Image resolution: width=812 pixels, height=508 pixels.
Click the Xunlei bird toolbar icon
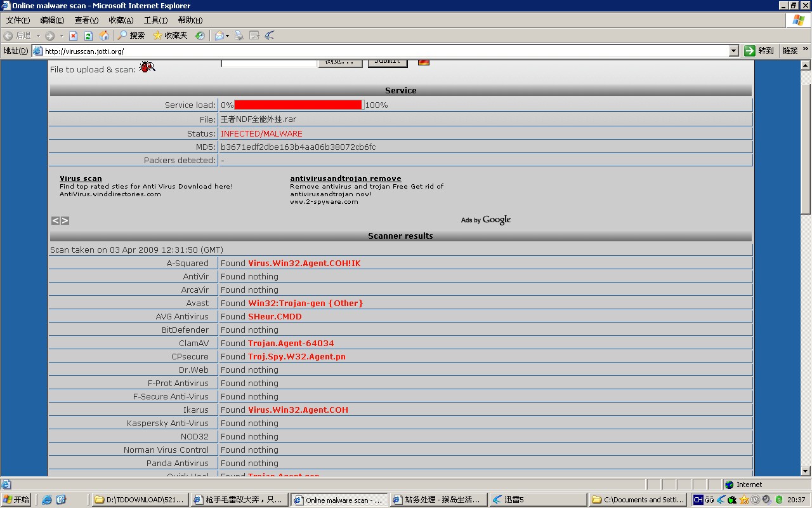270,36
